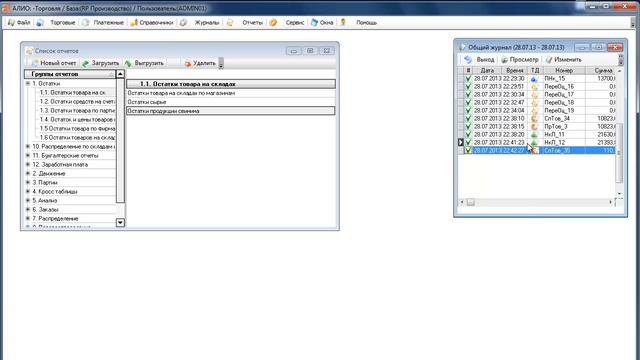Expand the 4. Кросс таблицы group
This screenshot has width=640, height=360.
click(x=28, y=191)
